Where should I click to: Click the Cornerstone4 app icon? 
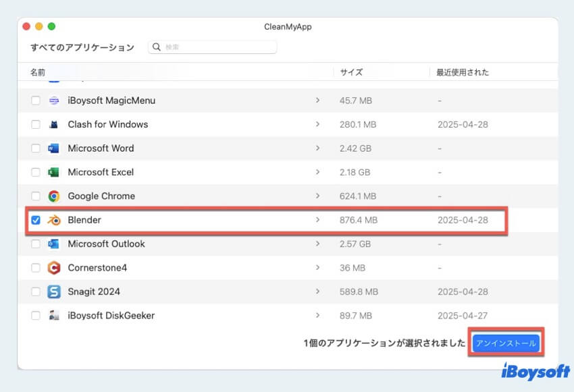click(x=54, y=268)
